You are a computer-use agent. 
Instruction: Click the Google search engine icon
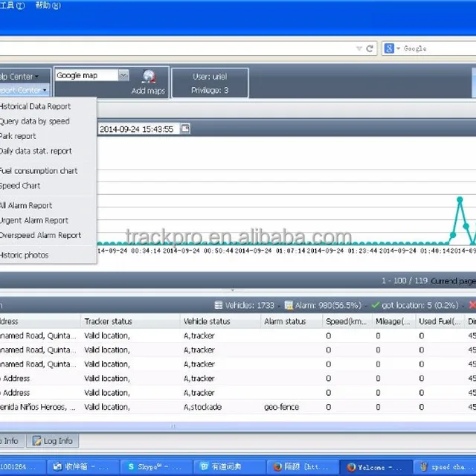click(389, 48)
